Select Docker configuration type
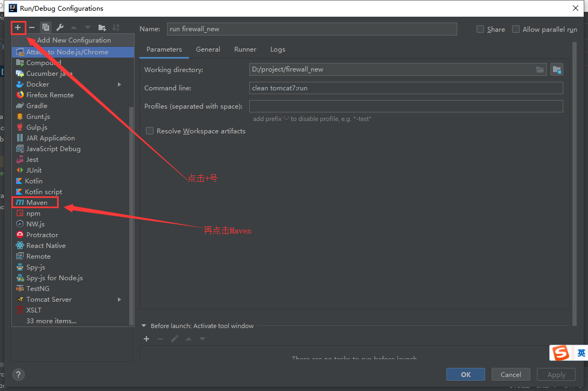The height and width of the screenshot is (391, 588). [73, 84]
